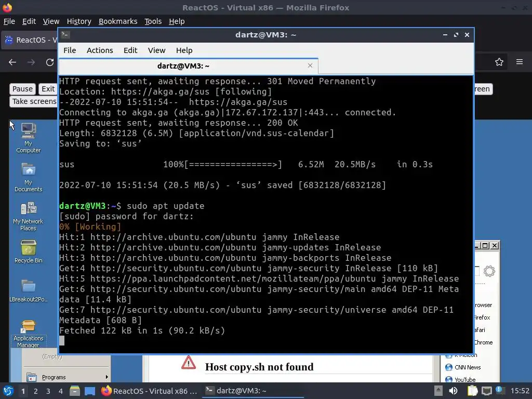The width and height of the screenshot is (532, 399).
Task: Switch to workspace 2
Action: 36,391
